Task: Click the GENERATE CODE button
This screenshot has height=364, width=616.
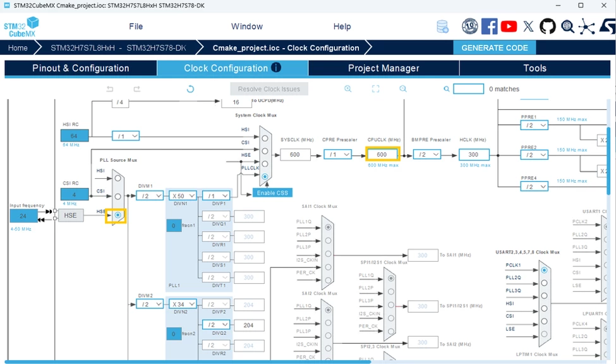Action: (495, 47)
